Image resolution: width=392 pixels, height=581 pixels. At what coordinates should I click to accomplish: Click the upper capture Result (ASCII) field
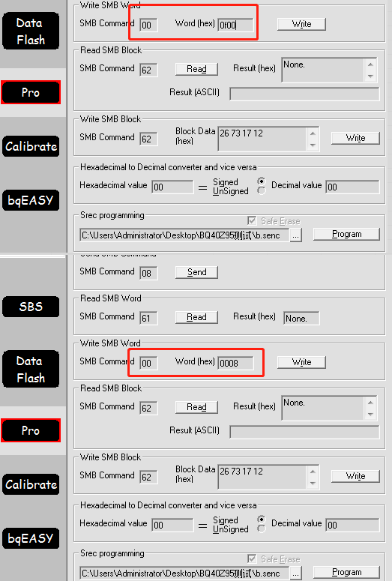pos(304,94)
